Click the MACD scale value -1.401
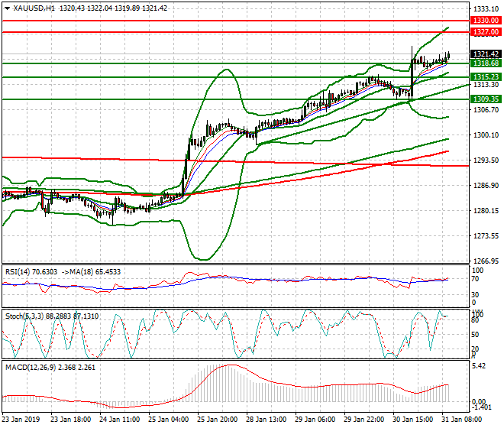Screen dimensions: 504x428 click(482, 407)
